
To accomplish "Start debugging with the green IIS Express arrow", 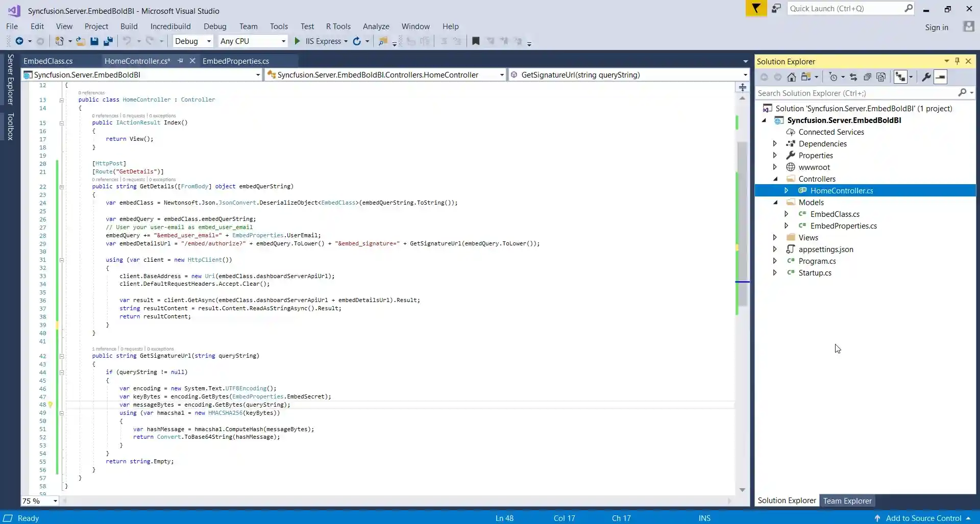I will click(298, 41).
